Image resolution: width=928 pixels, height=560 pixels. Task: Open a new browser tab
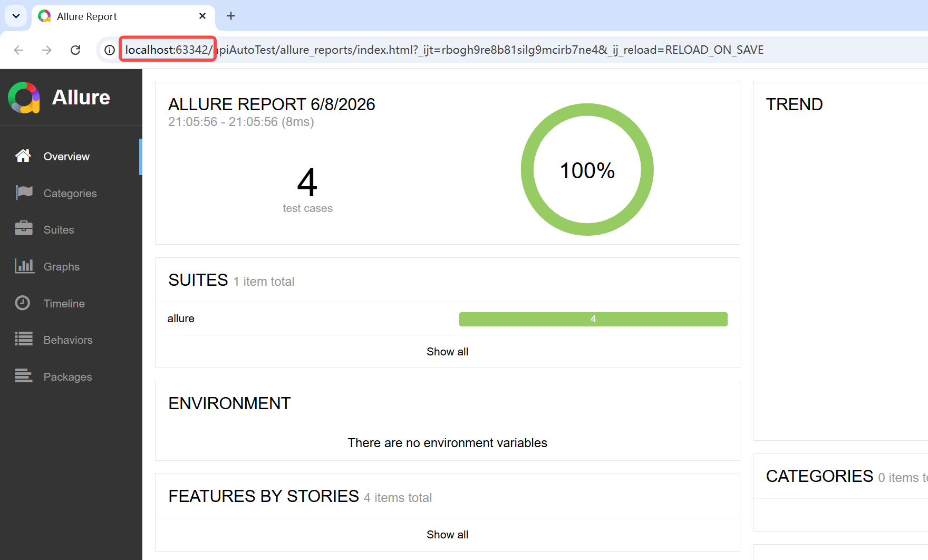(x=231, y=16)
